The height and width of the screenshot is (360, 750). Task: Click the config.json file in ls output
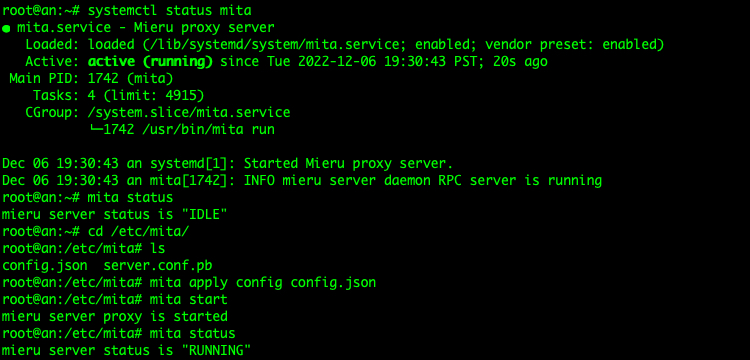point(45,266)
